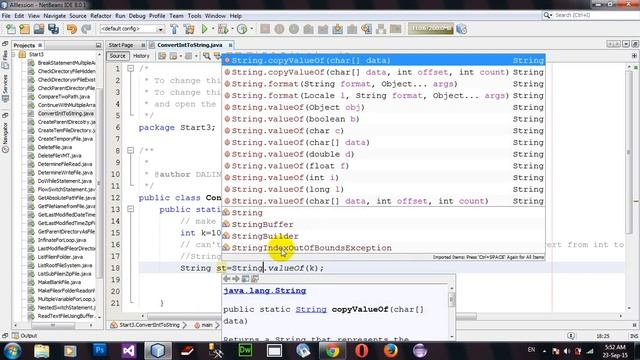
Task: Open the Services side panel tab
Action: (x=5, y=89)
